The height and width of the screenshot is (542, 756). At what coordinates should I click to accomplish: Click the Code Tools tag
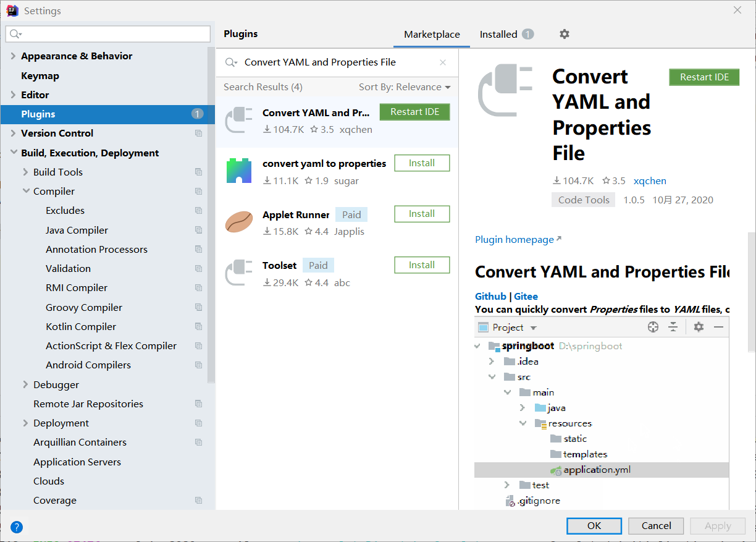[584, 200]
